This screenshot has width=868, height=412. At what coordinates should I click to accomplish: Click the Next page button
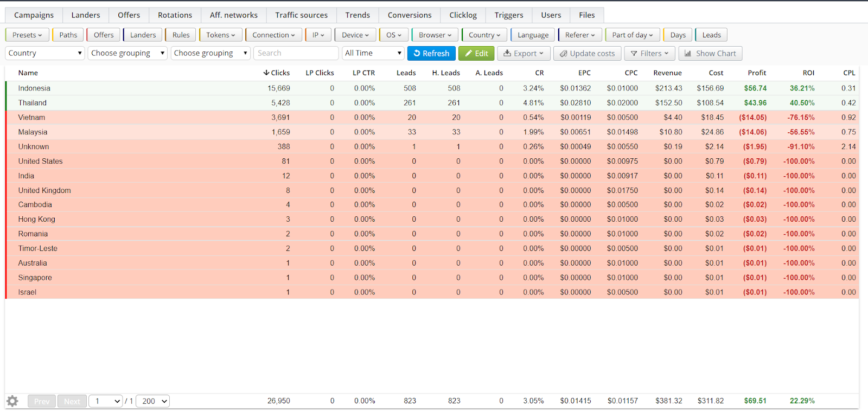pyautogui.click(x=72, y=401)
